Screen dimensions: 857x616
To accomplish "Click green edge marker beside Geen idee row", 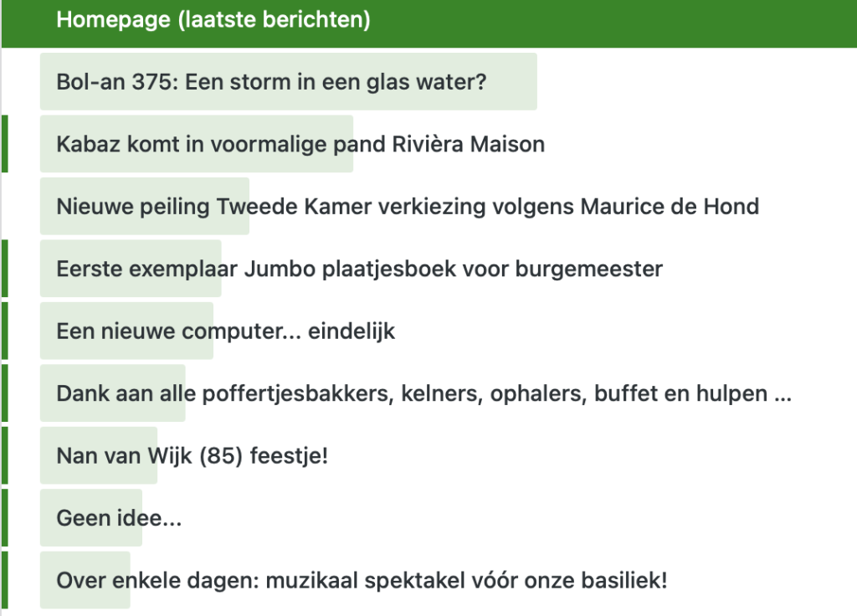I will coord(4,518).
